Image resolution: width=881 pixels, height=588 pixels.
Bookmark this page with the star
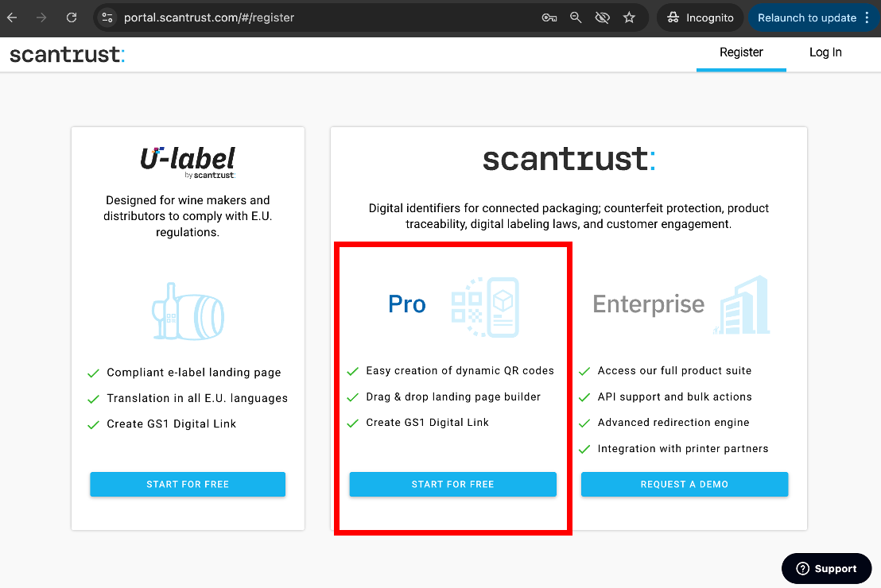[x=629, y=17]
